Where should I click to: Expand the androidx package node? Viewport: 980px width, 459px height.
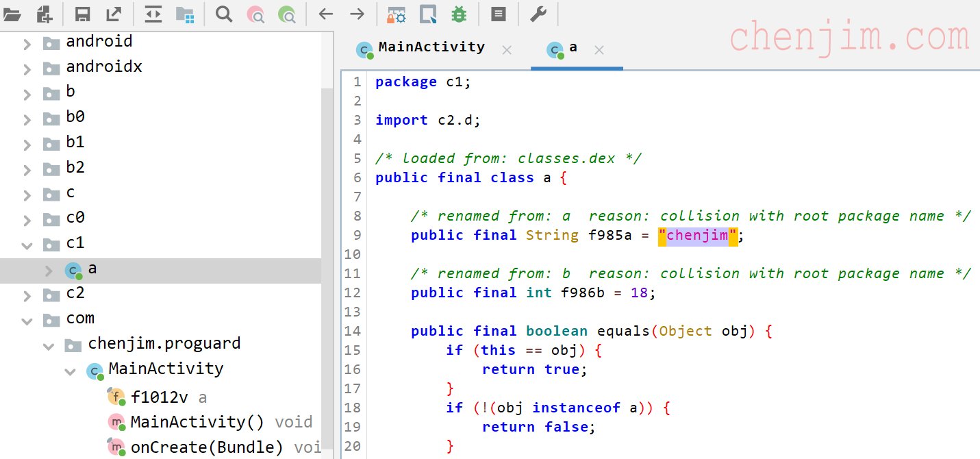pyautogui.click(x=27, y=69)
